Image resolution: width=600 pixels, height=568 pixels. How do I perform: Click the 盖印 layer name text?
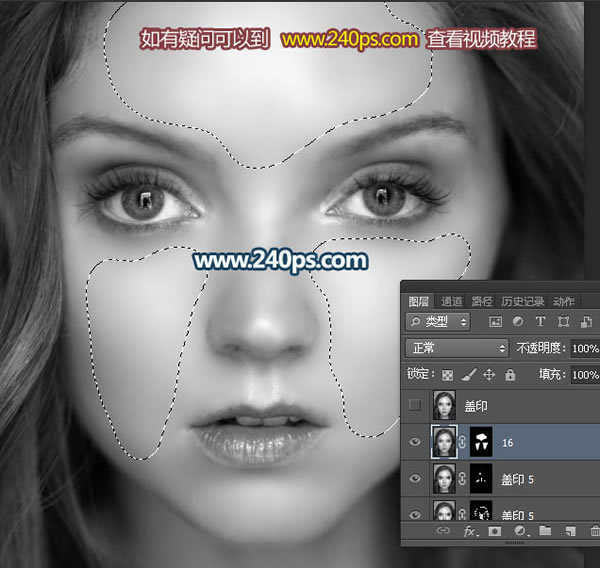[476, 406]
